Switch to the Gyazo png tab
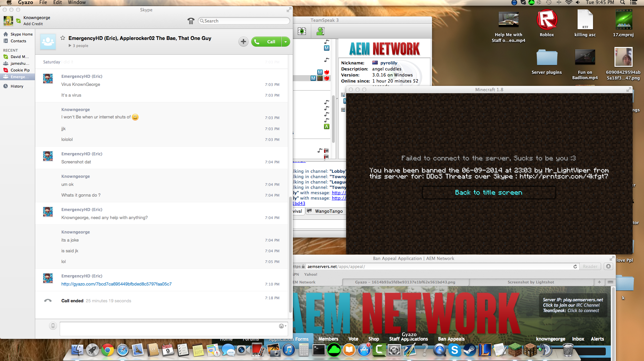The height and width of the screenshot is (361, 644). point(405,282)
